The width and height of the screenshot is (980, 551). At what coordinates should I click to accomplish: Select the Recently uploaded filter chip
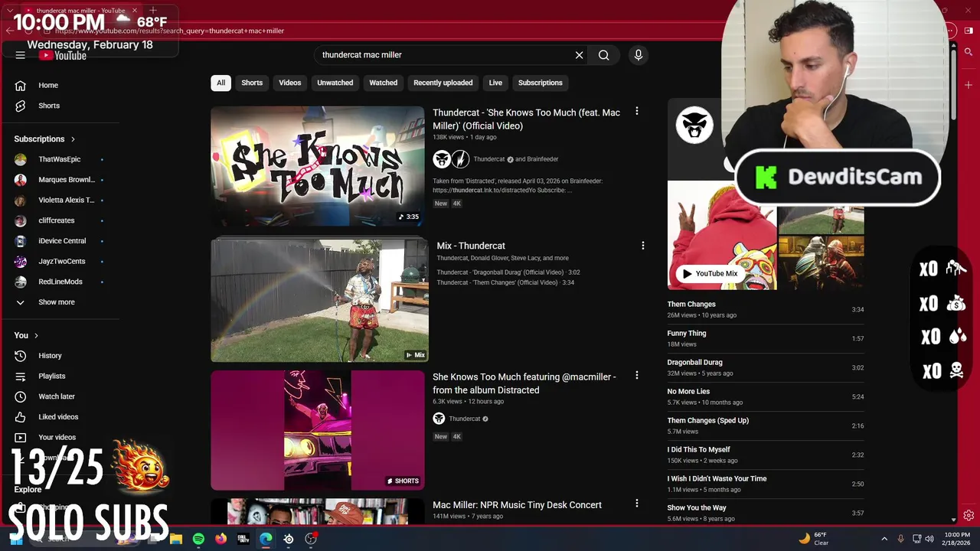tap(443, 83)
